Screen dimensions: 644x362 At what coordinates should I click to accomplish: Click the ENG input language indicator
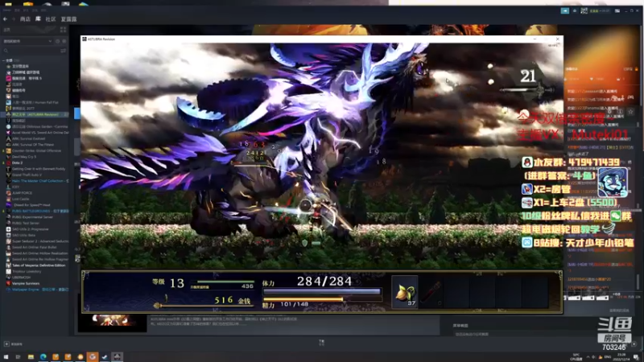608,356
